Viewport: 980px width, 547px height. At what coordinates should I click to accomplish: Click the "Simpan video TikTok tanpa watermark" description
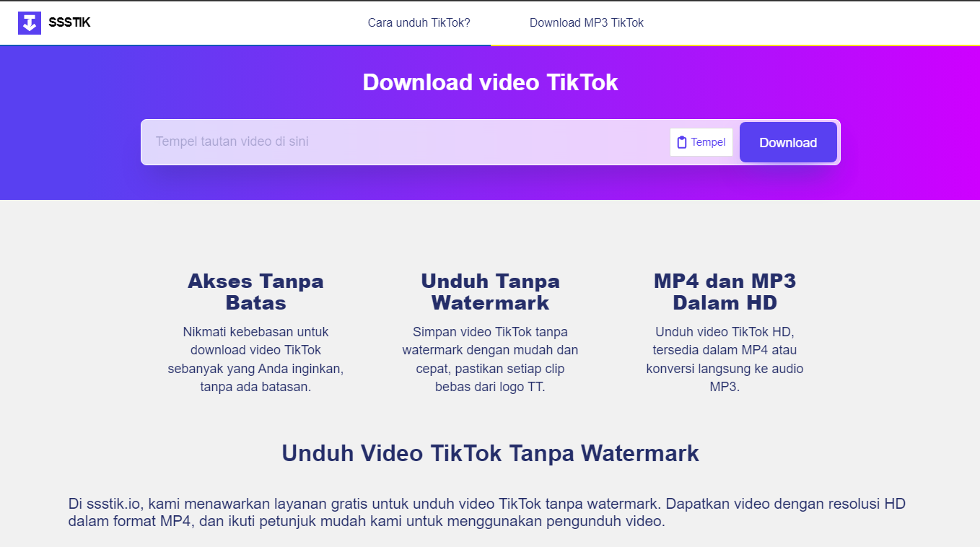click(490, 359)
